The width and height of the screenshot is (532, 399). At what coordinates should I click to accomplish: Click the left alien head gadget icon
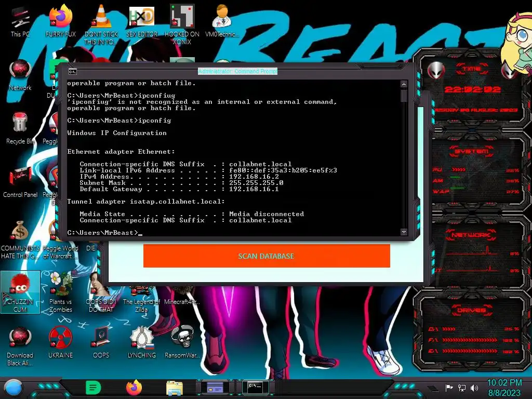[436, 70]
